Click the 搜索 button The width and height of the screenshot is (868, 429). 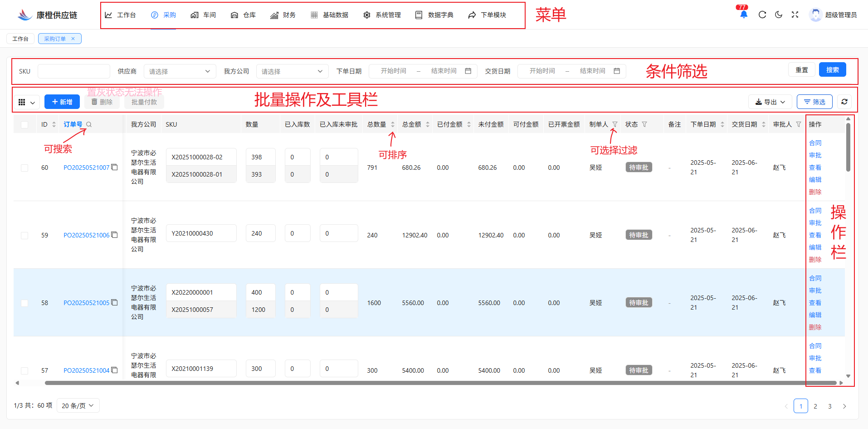click(832, 69)
